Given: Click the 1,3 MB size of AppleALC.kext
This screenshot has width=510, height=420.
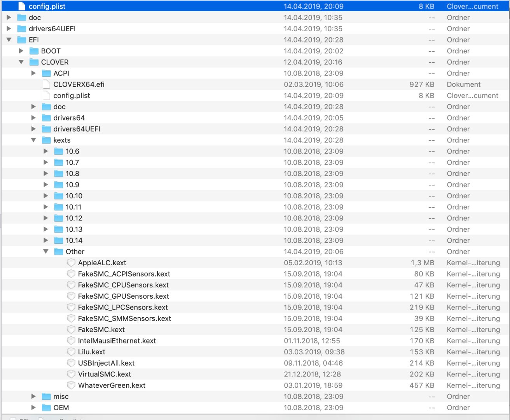Looking at the screenshot, I should coord(423,263).
